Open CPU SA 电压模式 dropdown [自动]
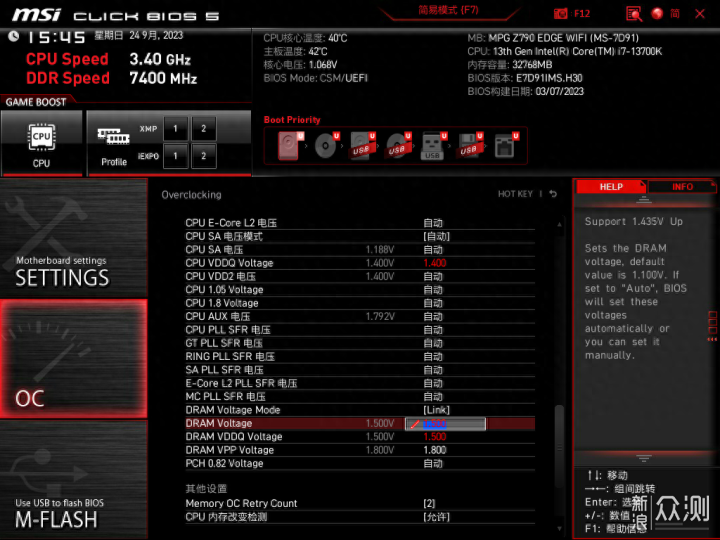 coord(436,236)
